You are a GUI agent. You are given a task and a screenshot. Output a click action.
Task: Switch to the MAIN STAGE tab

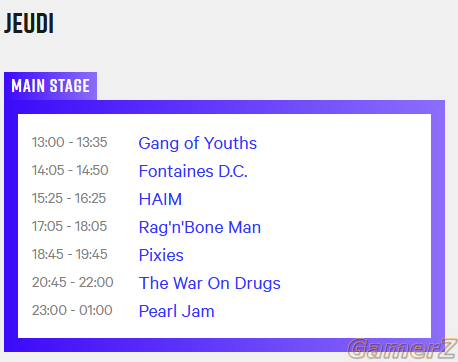(50, 86)
